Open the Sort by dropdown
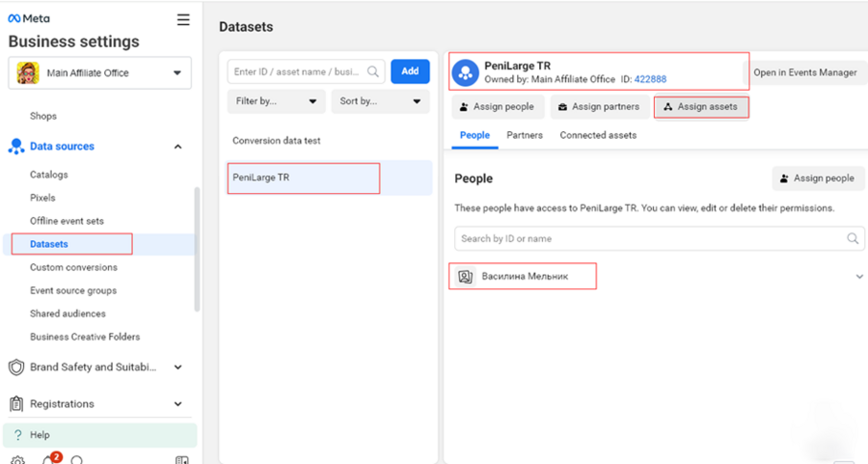 [380, 101]
